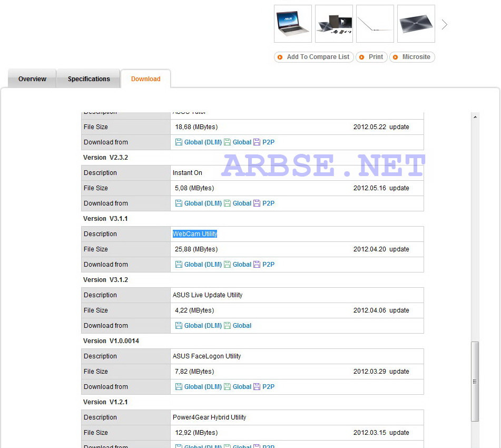Screen dimensions: 501x448
Task: Download 18,68 MB file via P2P
Action: tap(268, 142)
